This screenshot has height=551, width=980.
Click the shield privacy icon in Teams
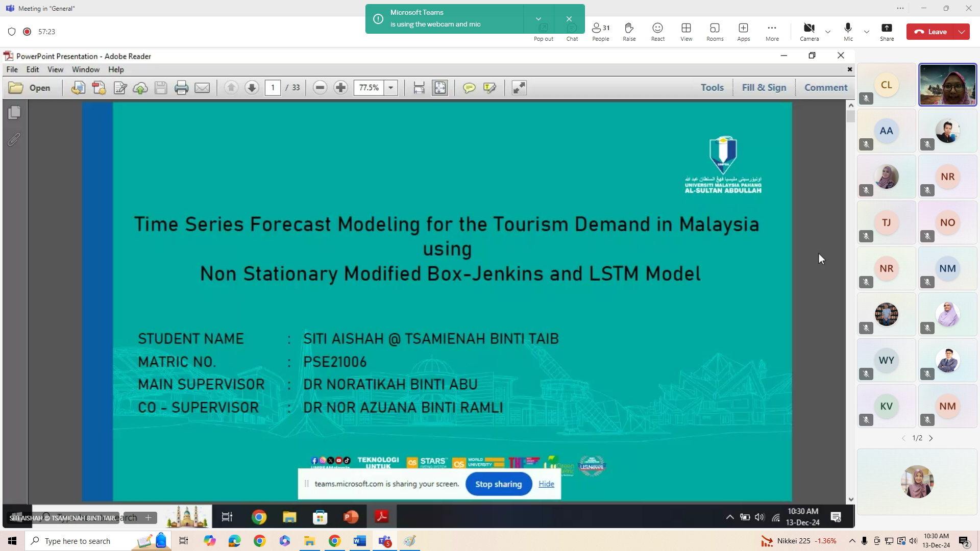tap(12, 32)
